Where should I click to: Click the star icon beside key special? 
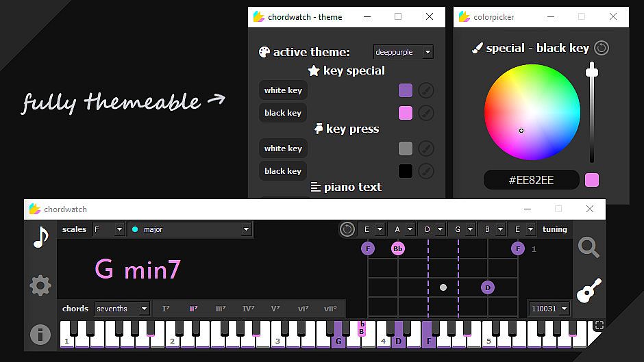pyautogui.click(x=314, y=70)
